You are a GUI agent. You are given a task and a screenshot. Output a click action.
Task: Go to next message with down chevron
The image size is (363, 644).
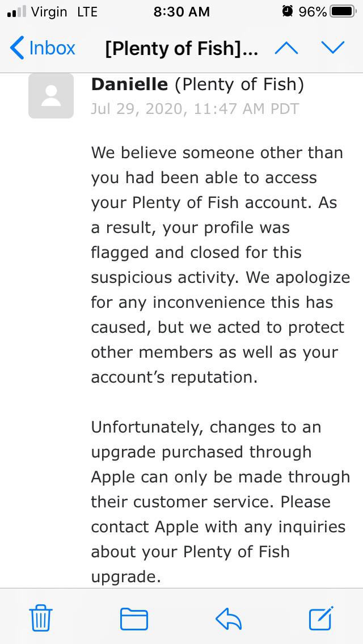(x=332, y=48)
